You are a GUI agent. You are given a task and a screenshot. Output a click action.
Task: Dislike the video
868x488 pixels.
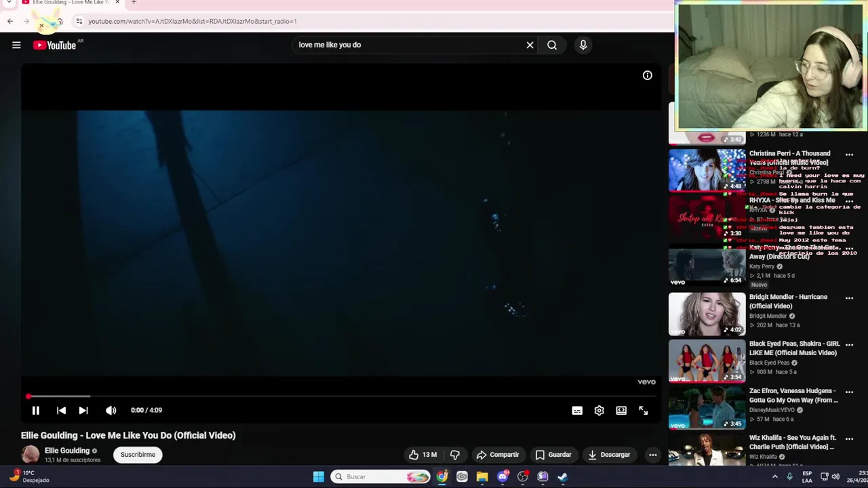click(455, 455)
